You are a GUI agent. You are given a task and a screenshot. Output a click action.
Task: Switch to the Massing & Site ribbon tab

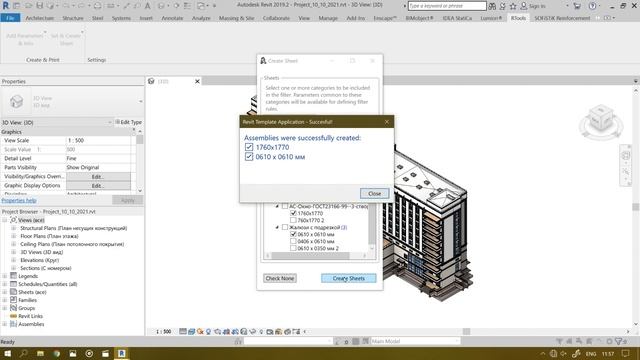236,18
